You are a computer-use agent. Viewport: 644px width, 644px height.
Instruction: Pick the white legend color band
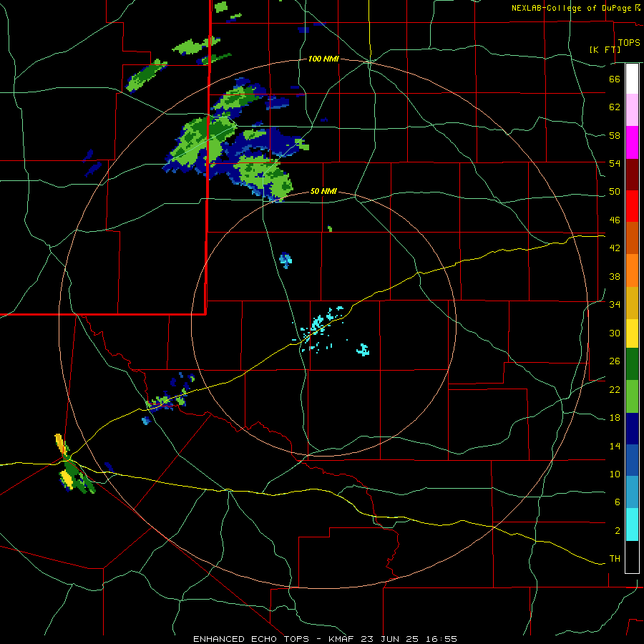(632, 79)
